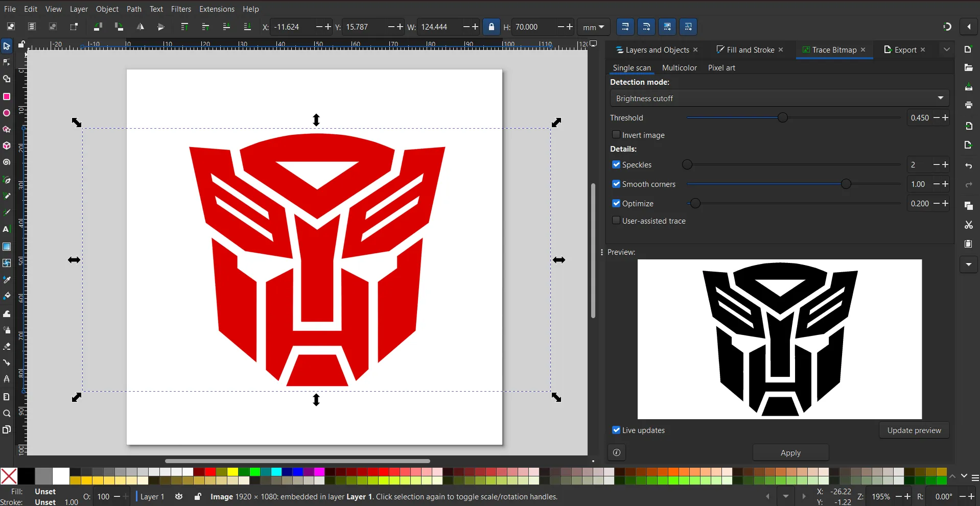Click the Apply button

790,452
